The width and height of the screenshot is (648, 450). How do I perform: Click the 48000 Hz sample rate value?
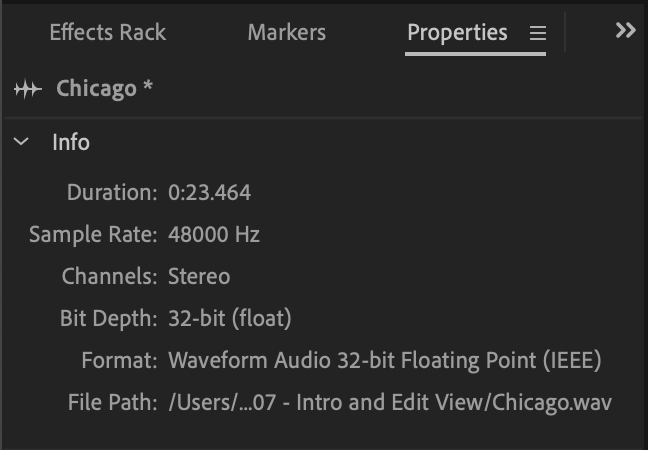click(214, 235)
